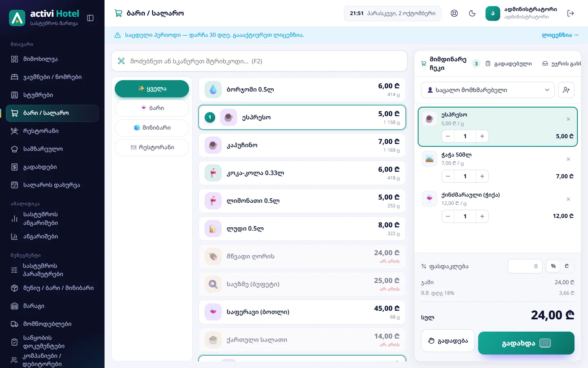Switch discount to lari amount mode
The image size is (588, 368).
(x=567, y=266)
